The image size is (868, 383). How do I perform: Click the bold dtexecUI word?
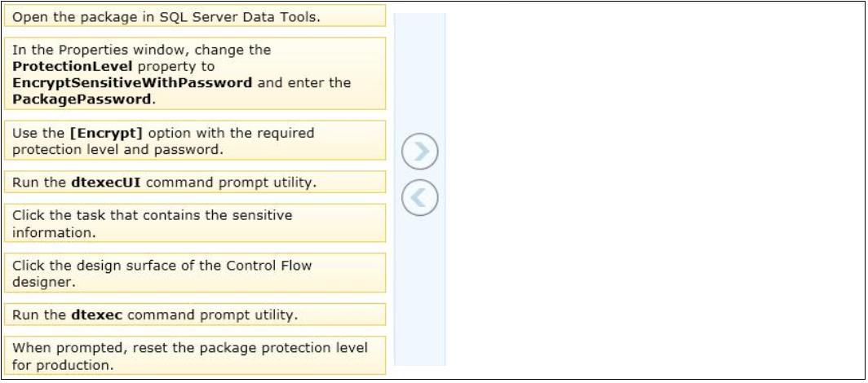point(106,183)
